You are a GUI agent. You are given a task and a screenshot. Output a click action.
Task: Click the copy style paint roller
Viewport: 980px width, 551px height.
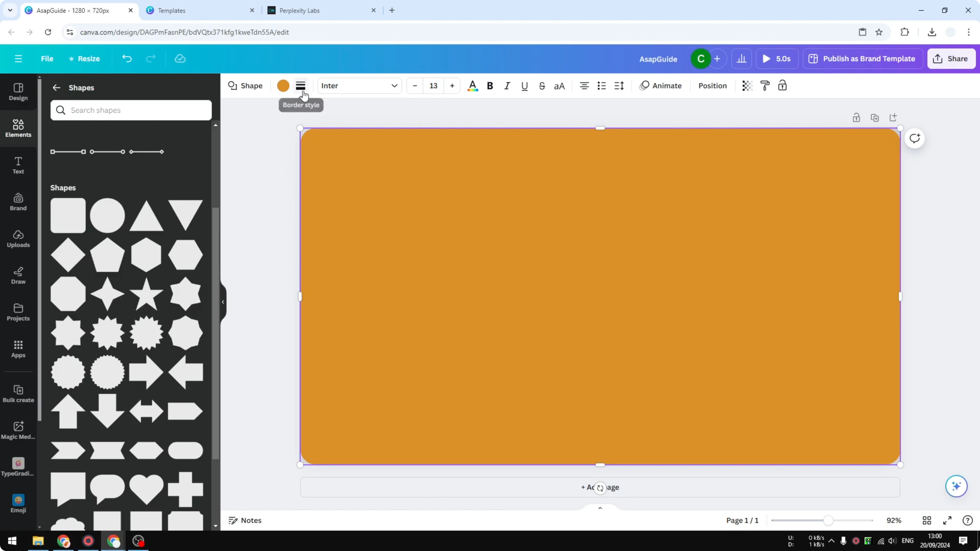coord(765,85)
